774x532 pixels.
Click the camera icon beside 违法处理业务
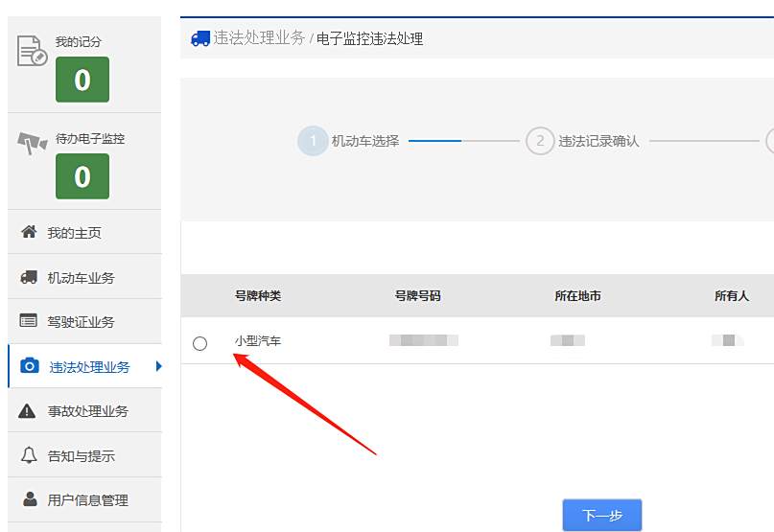pos(29,365)
